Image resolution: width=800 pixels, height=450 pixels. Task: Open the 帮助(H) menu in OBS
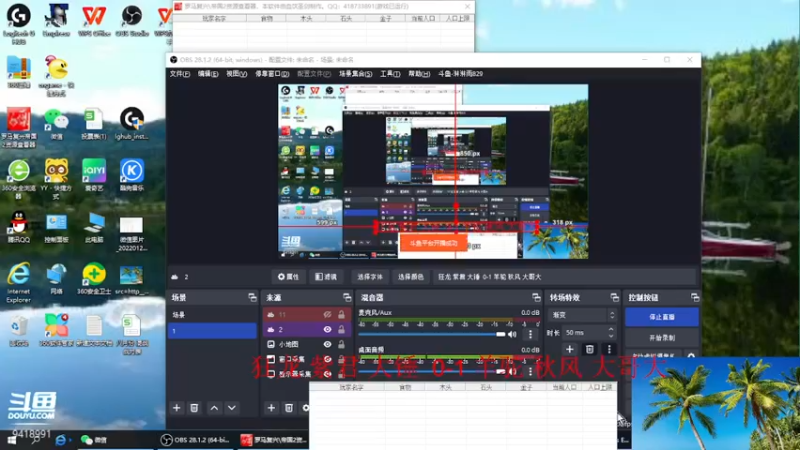419,74
